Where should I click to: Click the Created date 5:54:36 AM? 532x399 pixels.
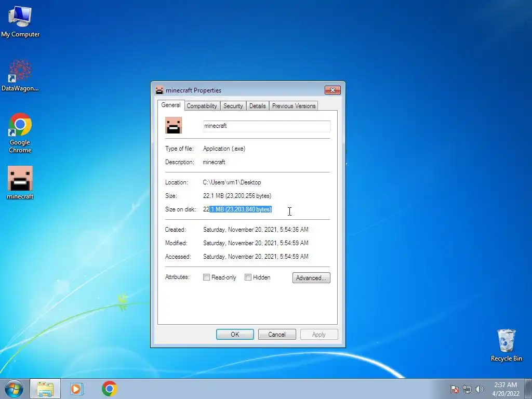256,230
